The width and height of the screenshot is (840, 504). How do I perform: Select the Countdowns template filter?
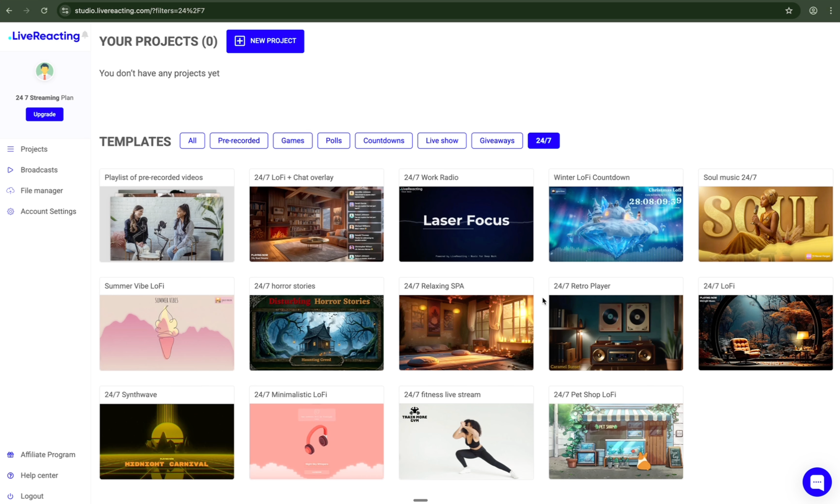click(383, 141)
